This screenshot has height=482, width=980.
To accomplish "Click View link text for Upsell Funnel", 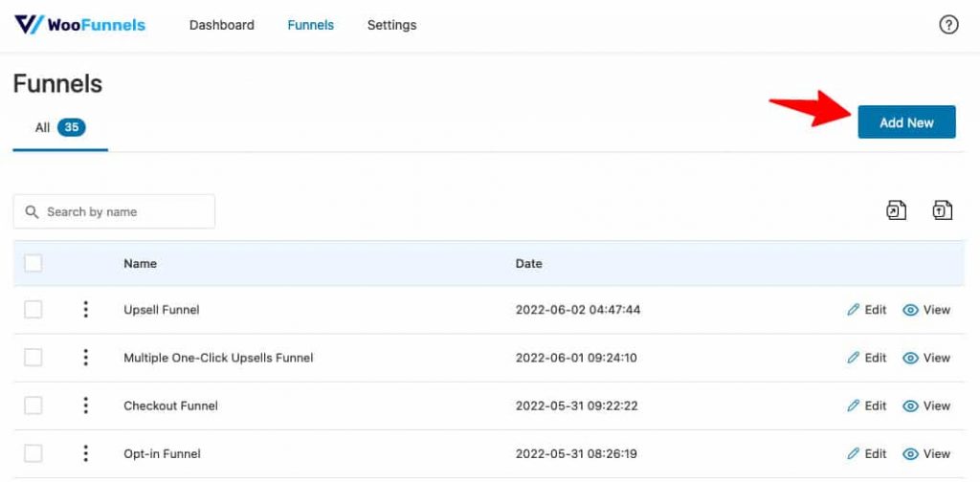I will (937, 309).
